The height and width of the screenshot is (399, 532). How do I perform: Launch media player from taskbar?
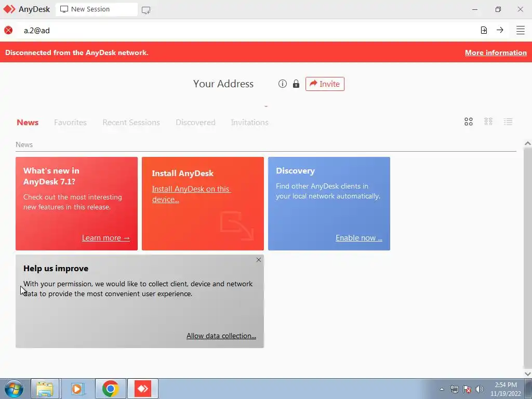tap(77, 389)
